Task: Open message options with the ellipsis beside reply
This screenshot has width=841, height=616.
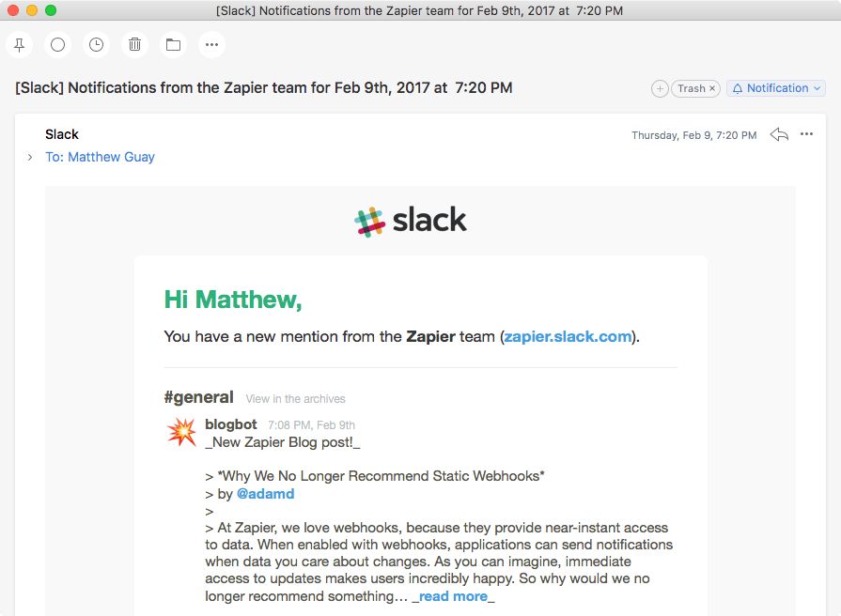Action: [x=806, y=134]
